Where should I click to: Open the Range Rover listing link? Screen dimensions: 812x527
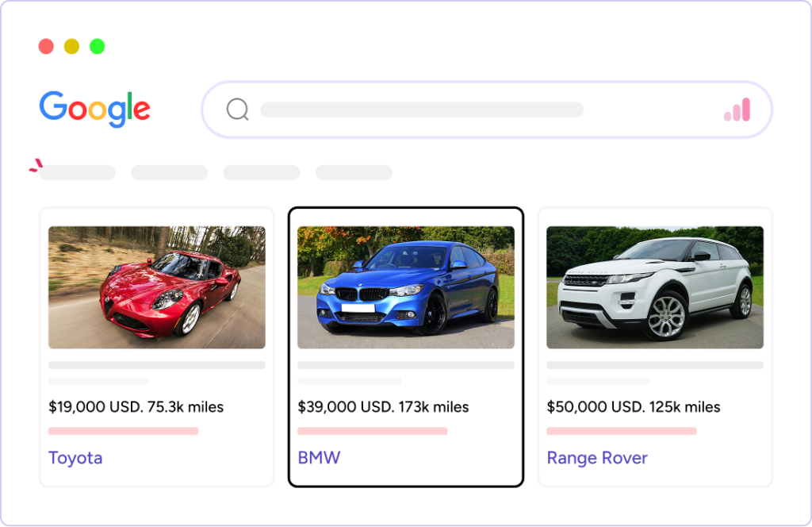(597, 458)
